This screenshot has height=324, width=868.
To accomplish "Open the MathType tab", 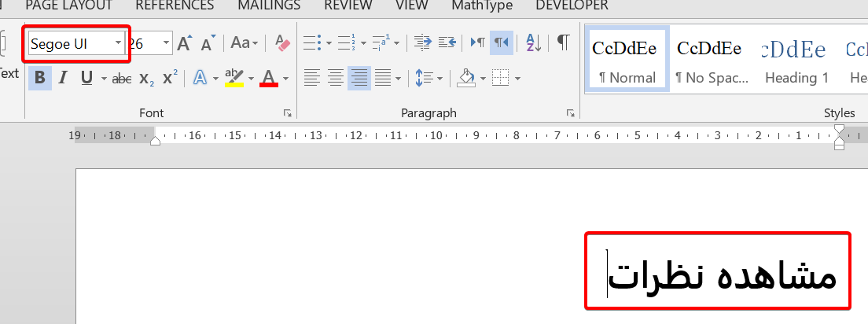I will 482,6.
